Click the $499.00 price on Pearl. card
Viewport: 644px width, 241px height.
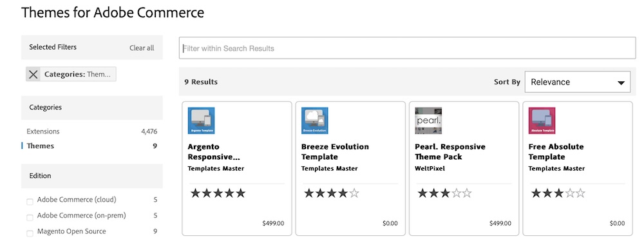(500, 224)
